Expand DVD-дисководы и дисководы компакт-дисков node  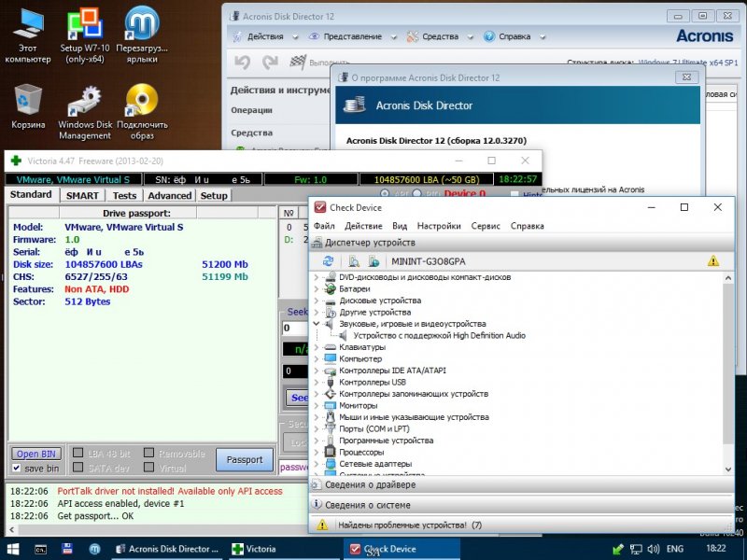(316, 277)
